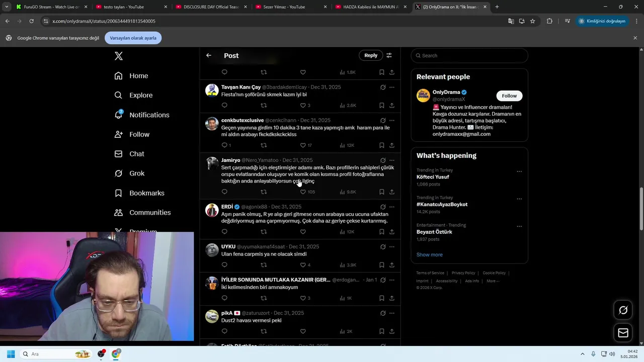Open floating Messages envelope button
Viewport: 644px width, 362px height.
click(623, 333)
